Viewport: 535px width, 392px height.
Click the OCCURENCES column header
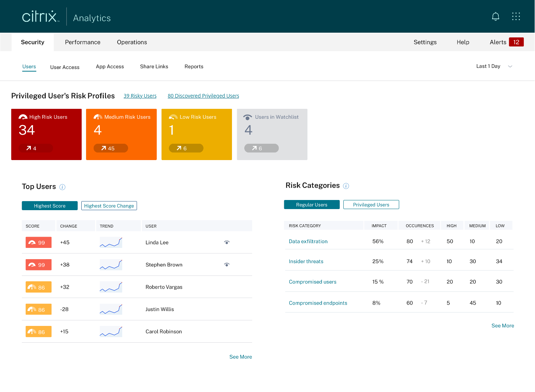point(420,226)
